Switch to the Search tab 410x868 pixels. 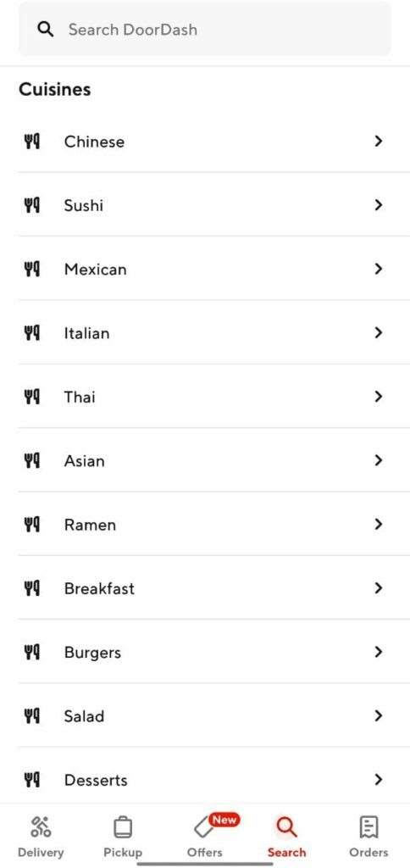tap(286, 837)
